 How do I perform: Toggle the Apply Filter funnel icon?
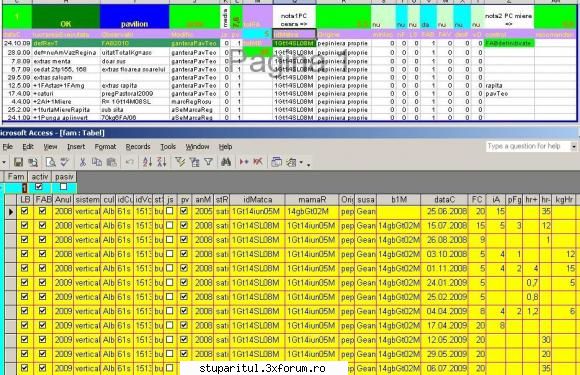click(209, 162)
